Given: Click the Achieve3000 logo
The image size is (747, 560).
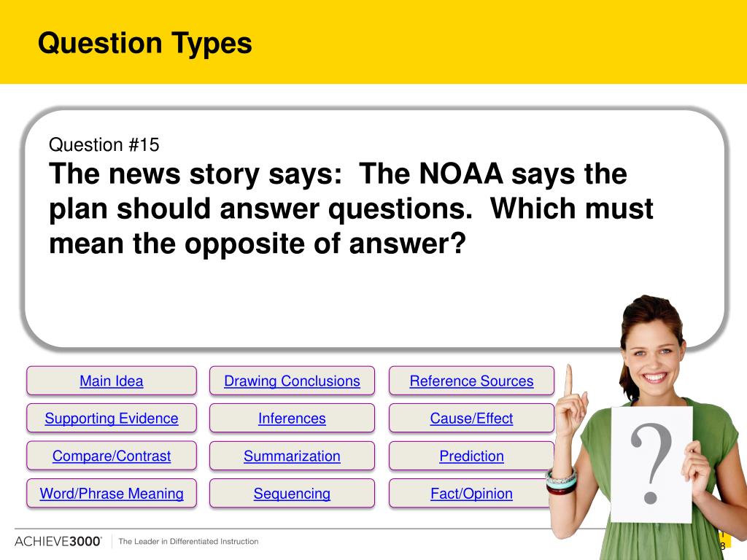Looking at the screenshot, I should [58, 542].
